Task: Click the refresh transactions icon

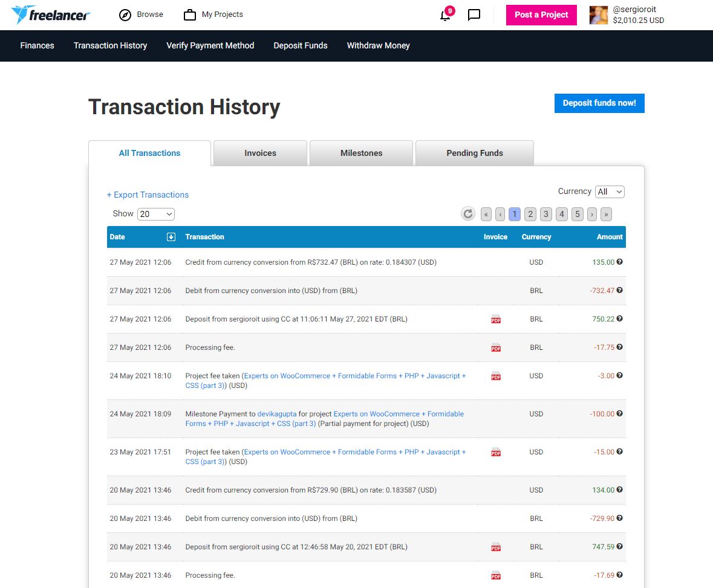Action: pos(468,213)
